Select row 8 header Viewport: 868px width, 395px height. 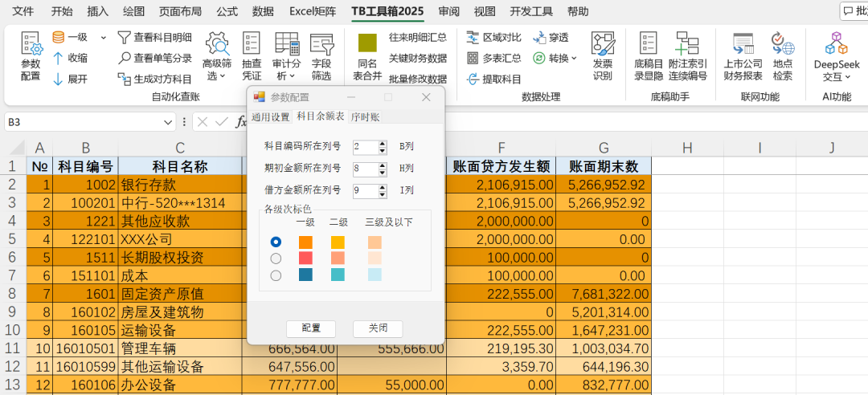point(13,294)
